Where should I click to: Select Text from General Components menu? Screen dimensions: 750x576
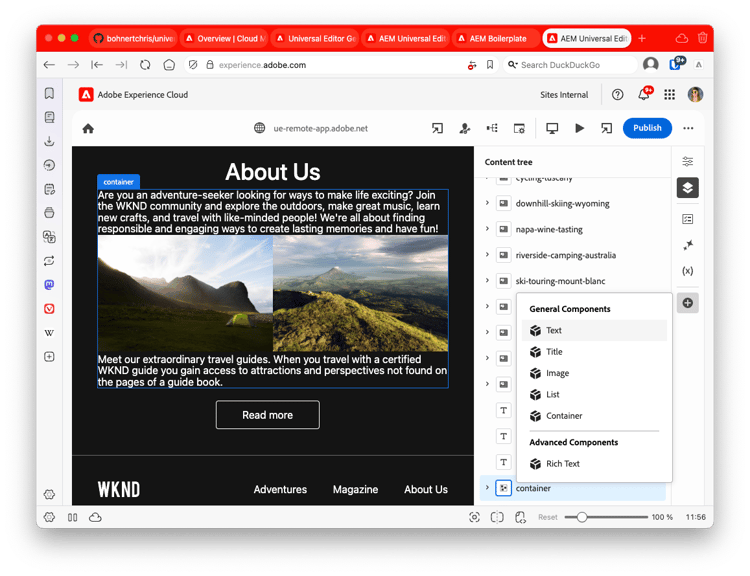click(554, 330)
